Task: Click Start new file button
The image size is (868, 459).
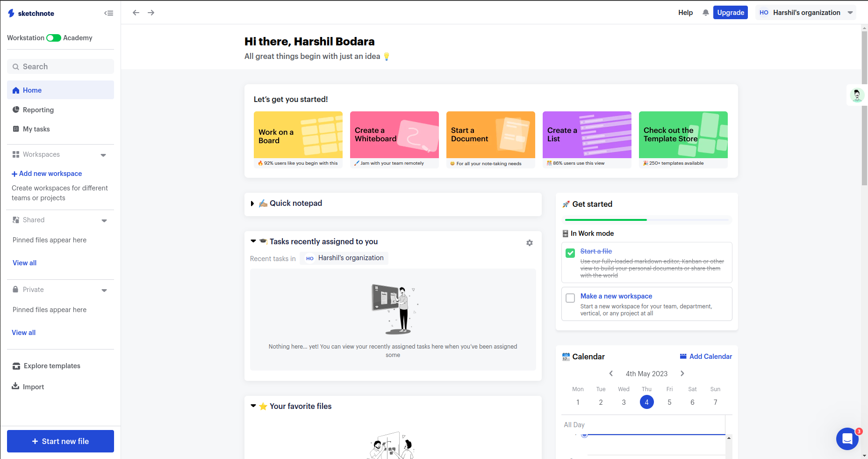Action: click(60, 441)
